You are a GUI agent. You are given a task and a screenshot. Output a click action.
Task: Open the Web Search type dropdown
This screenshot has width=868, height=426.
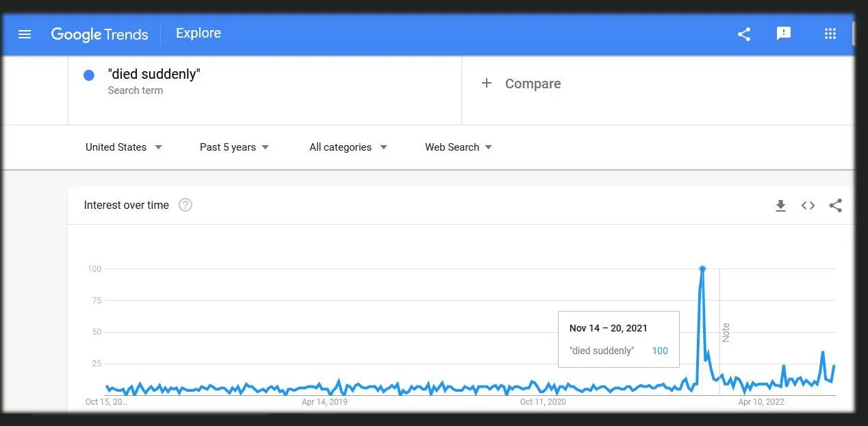point(458,147)
